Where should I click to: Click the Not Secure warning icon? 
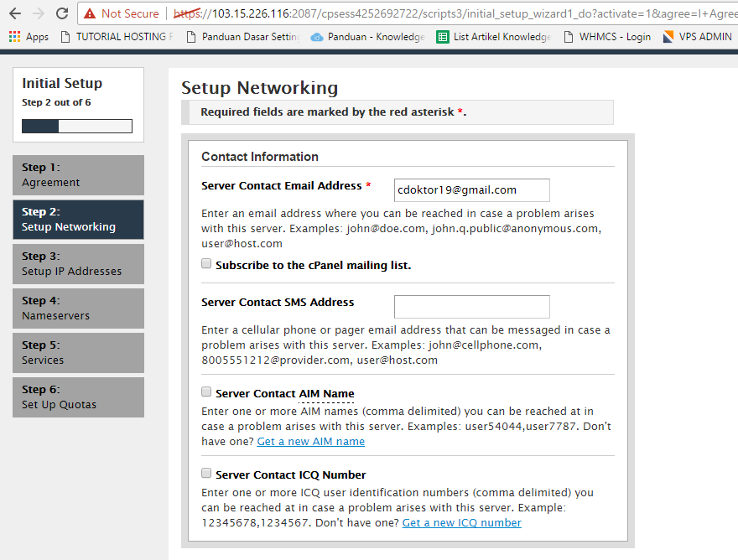[x=90, y=13]
